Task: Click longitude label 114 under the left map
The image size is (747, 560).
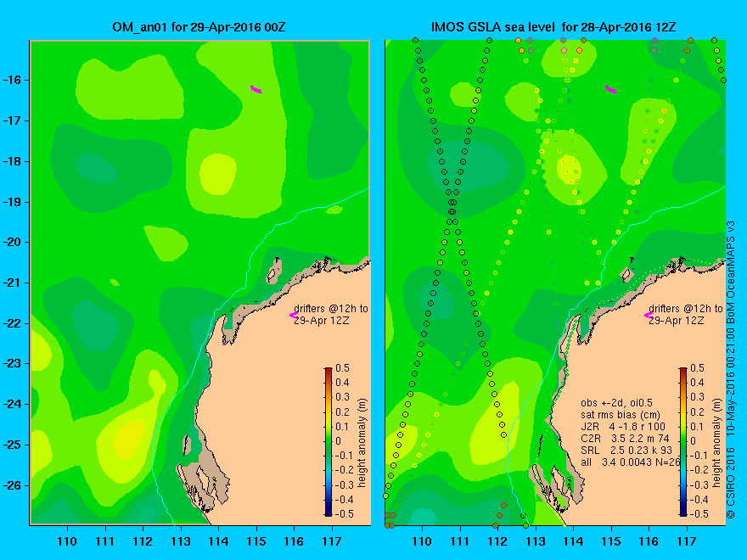Action: tap(218, 541)
